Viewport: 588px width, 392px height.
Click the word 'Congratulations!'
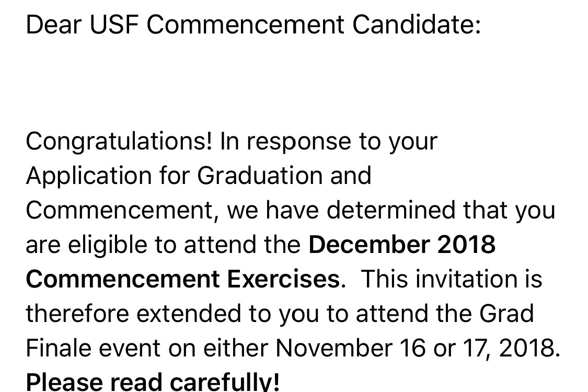click(119, 143)
